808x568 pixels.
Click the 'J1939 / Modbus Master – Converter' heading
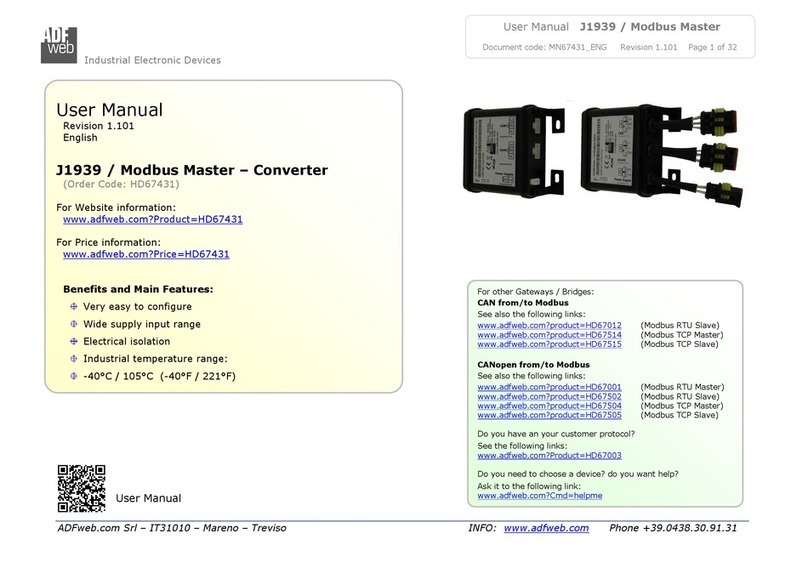click(x=192, y=170)
